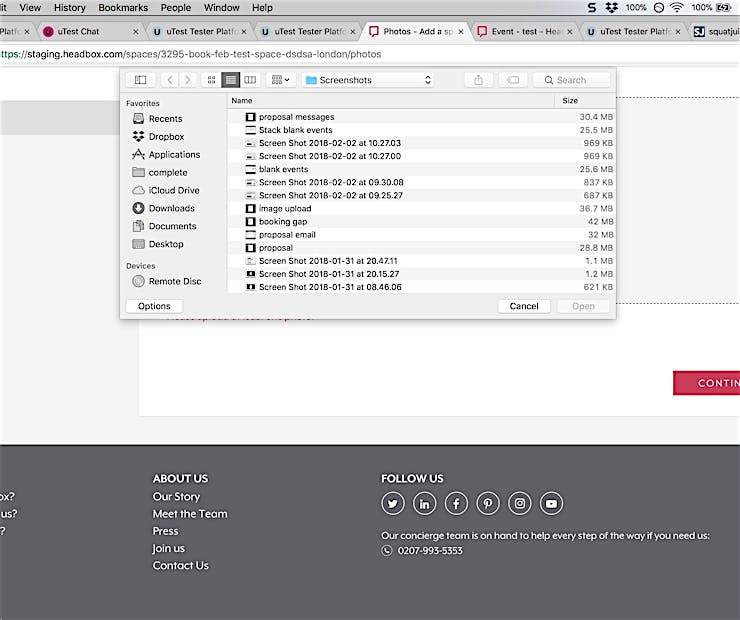Image resolution: width=740 pixels, height=620 pixels.
Task: Click the Twitter icon under Follow Us
Action: click(x=393, y=504)
